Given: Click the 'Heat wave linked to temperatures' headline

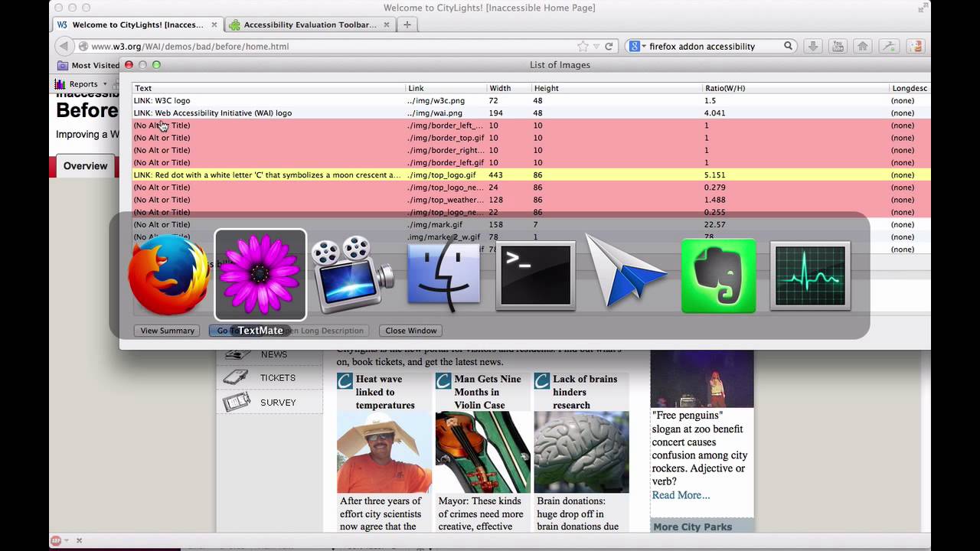Looking at the screenshot, I should (385, 392).
